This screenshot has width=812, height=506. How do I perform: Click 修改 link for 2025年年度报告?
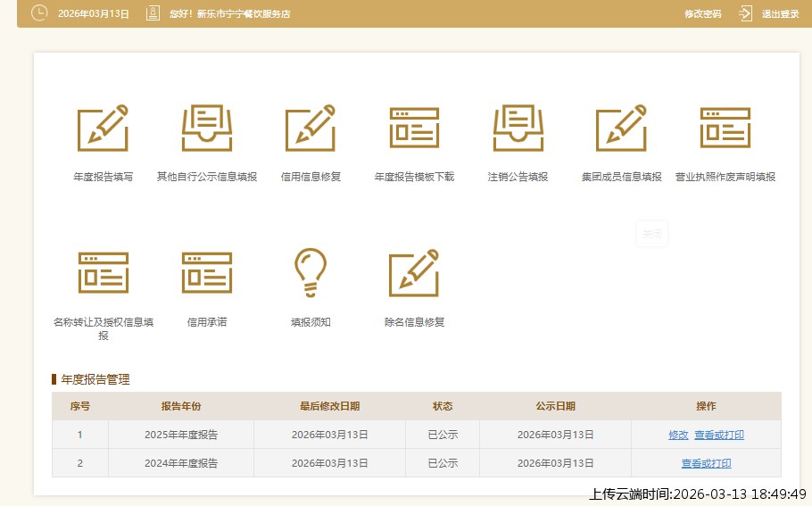[678, 435]
